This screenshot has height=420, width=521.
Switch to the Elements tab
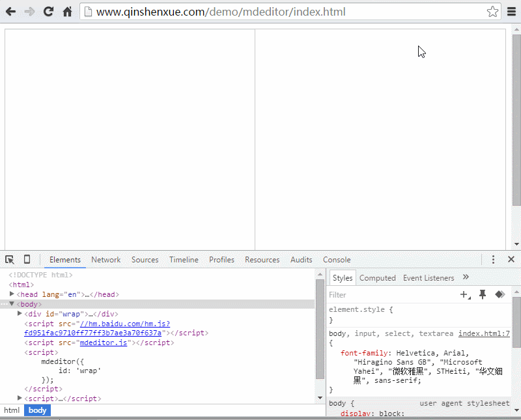click(65, 260)
